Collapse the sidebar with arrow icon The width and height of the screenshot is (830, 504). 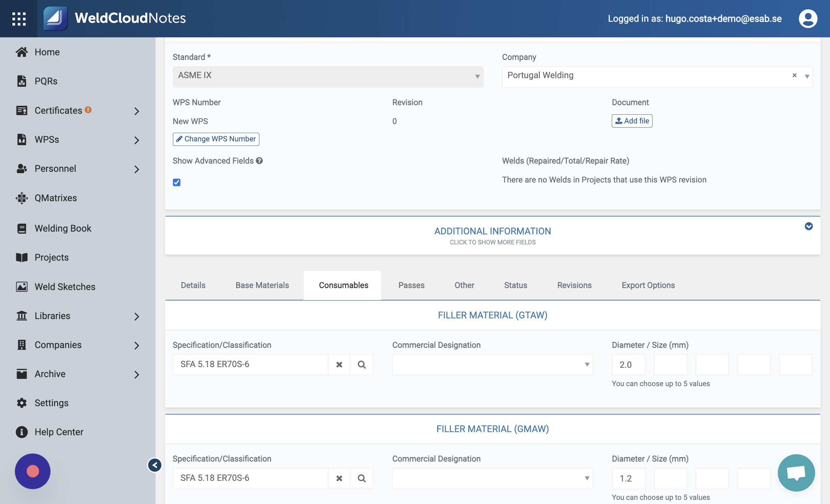(x=155, y=465)
